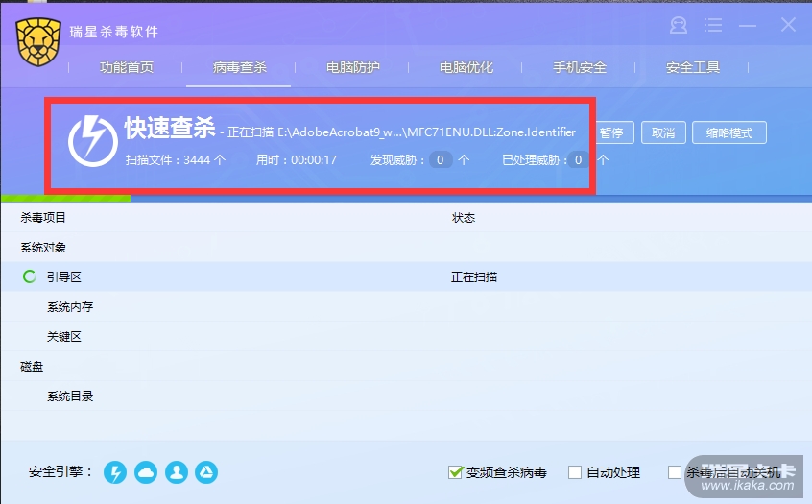Open the 电脑防护 tab
This screenshot has height=504, width=812.
click(x=353, y=67)
